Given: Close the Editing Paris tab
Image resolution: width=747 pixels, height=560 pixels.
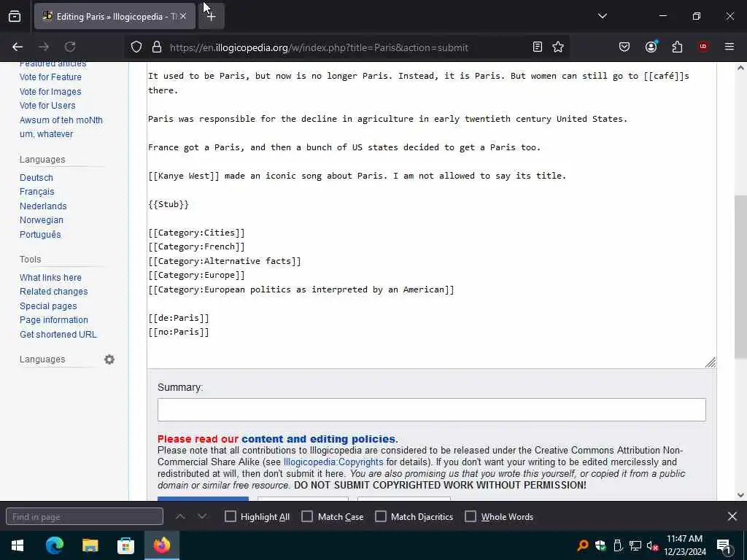Looking at the screenshot, I should (x=183, y=16).
